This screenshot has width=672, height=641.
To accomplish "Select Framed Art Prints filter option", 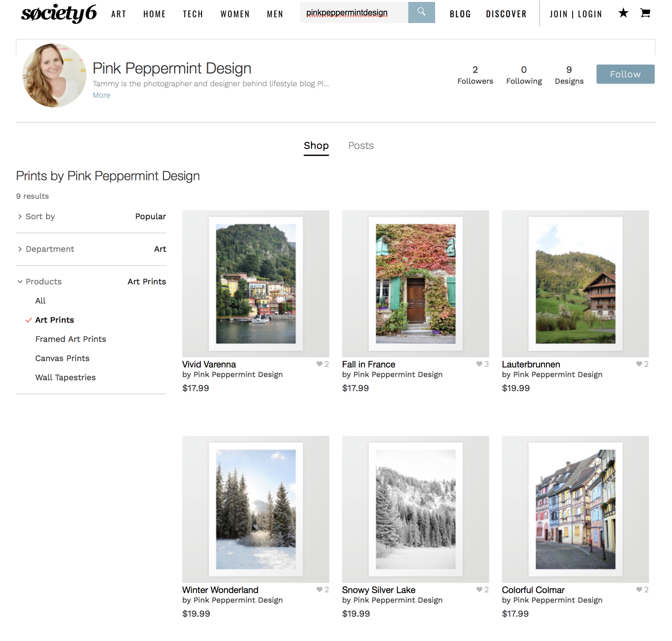I will tap(71, 339).
